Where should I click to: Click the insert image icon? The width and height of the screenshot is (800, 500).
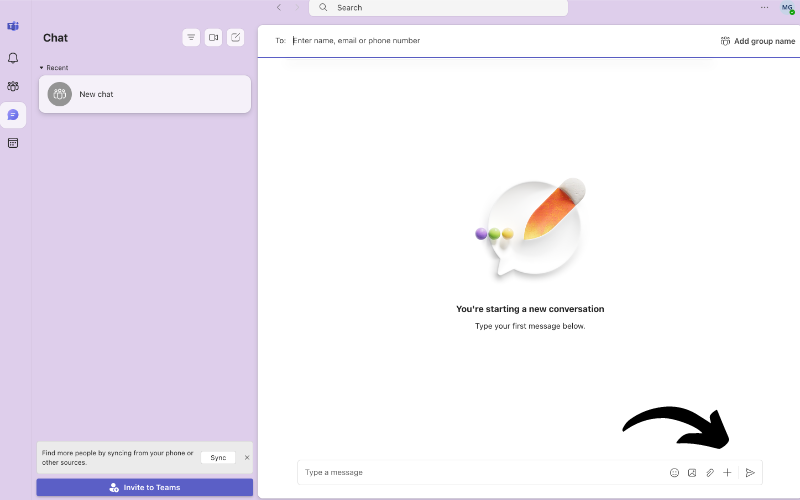[x=692, y=472]
